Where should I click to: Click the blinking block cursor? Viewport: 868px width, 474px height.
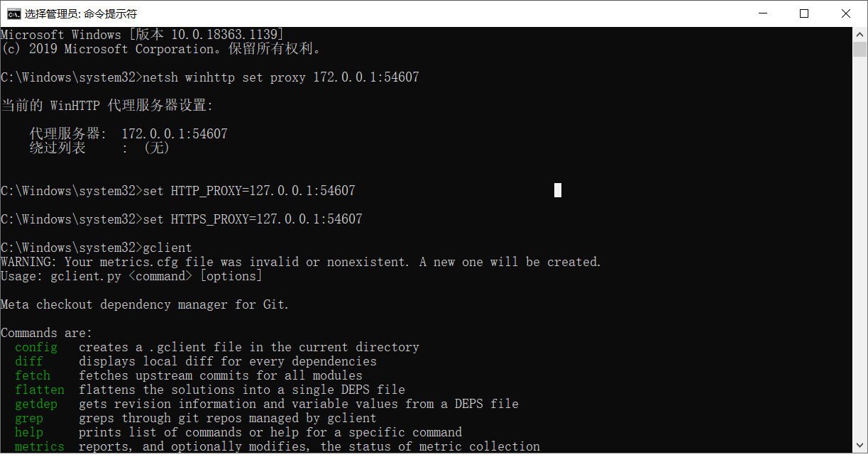pos(558,190)
